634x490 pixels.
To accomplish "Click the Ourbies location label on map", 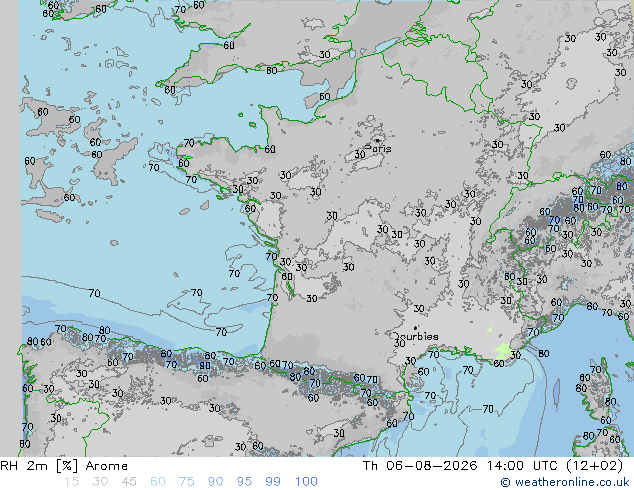I will [415, 336].
